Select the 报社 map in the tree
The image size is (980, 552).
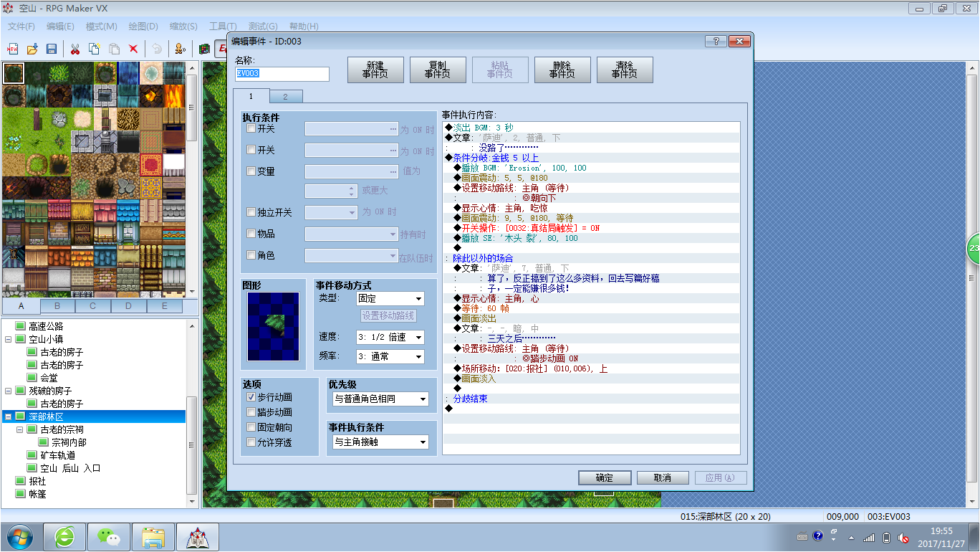pyautogui.click(x=37, y=481)
